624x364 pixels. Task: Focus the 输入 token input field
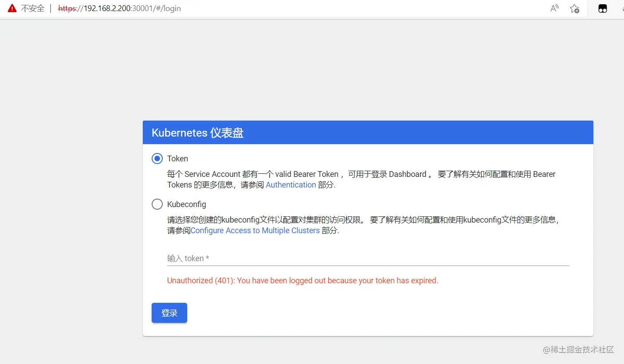click(x=368, y=258)
